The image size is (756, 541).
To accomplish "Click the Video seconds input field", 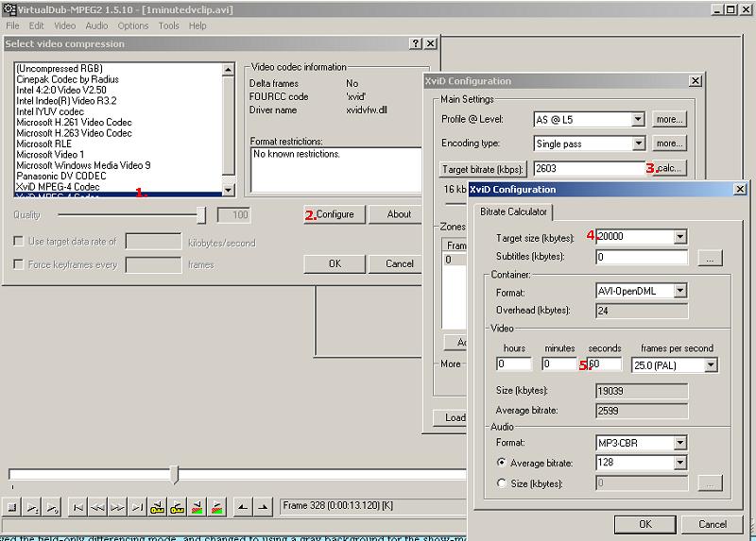I will 604,363.
